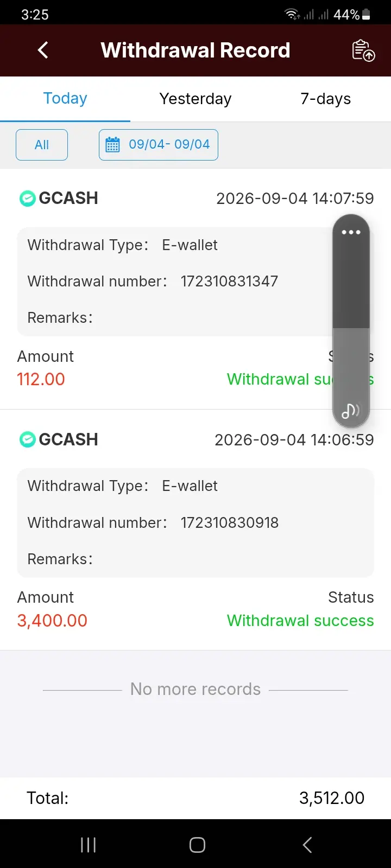The height and width of the screenshot is (868, 391).
Task: Tap withdrawal number 172310831347
Action: coord(229,281)
